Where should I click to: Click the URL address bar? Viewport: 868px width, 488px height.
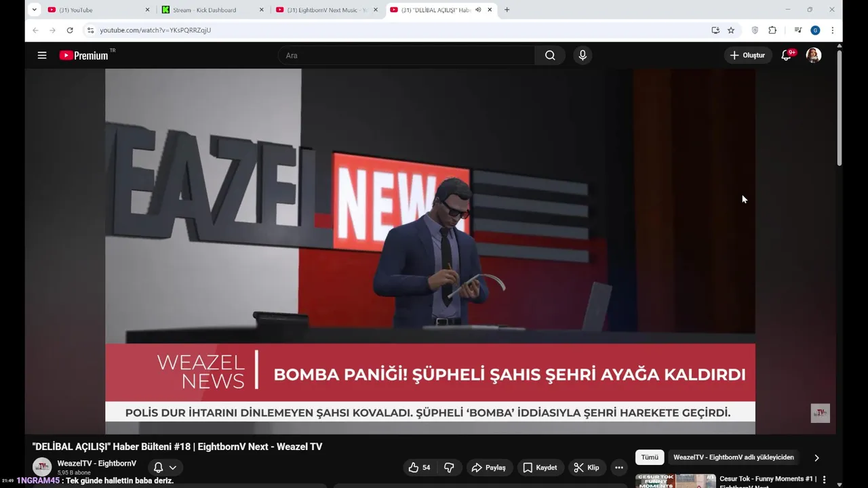400,30
